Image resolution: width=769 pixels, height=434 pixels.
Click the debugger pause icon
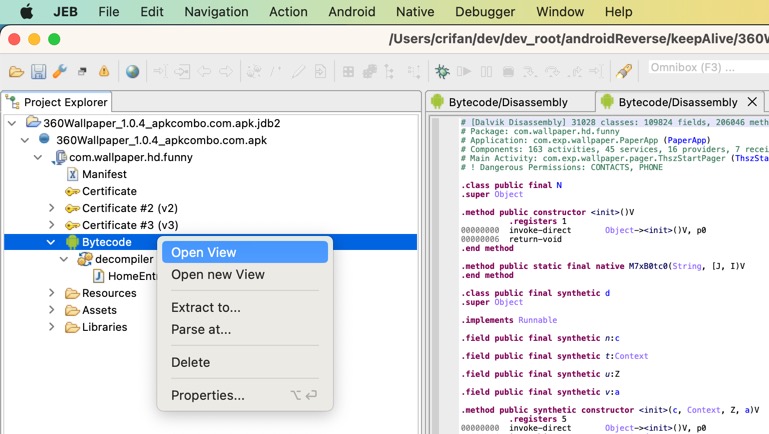pos(486,72)
